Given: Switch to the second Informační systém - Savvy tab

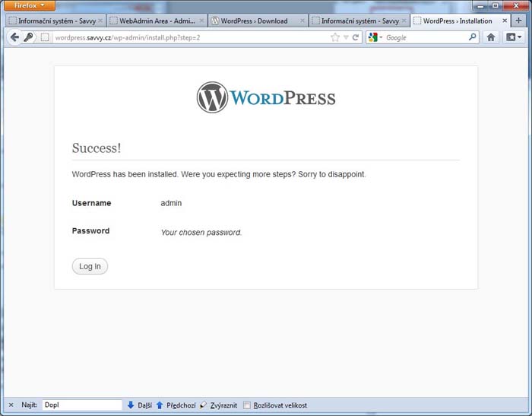Looking at the screenshot, I should [x=359, y=21].
